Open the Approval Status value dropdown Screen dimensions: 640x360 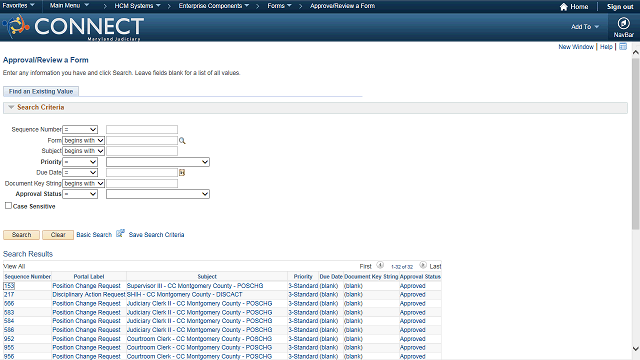point(158,194)
